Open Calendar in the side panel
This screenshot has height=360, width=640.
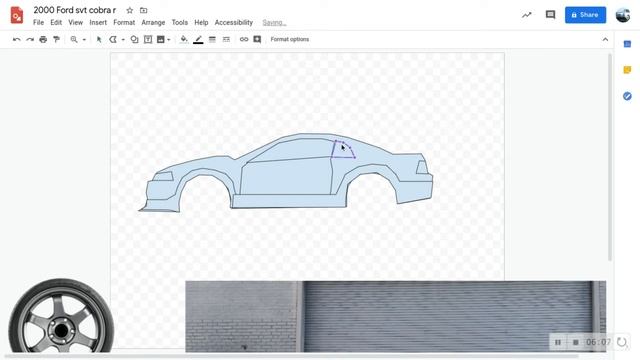coord(627,44)
